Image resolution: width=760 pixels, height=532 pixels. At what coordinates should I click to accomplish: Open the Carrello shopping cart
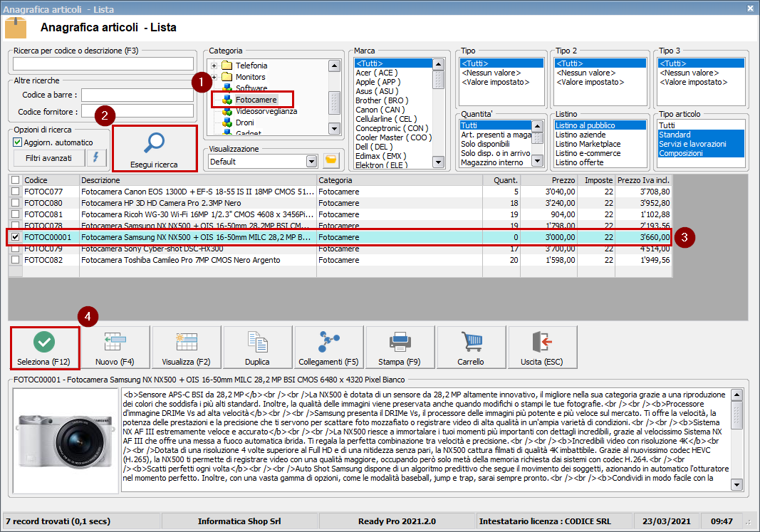tap(471, 348)
